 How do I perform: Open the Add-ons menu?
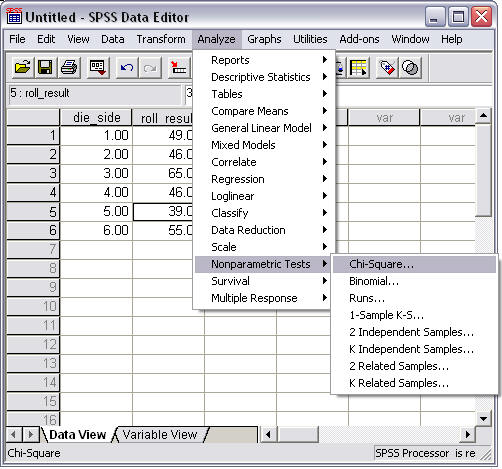point(359,39)
